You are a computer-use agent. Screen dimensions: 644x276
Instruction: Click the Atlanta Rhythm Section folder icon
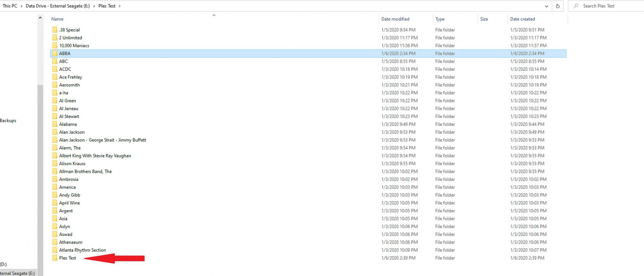tap(55, 250)
